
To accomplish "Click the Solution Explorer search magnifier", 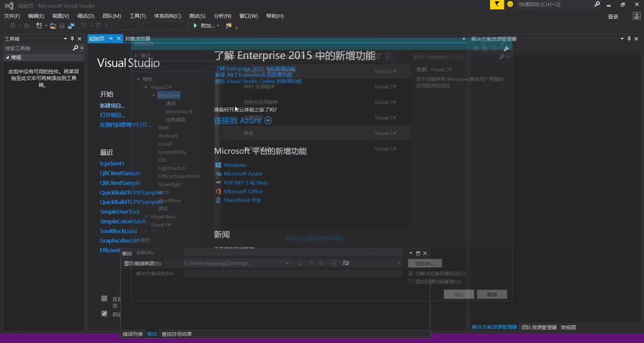I will (502, 57).
